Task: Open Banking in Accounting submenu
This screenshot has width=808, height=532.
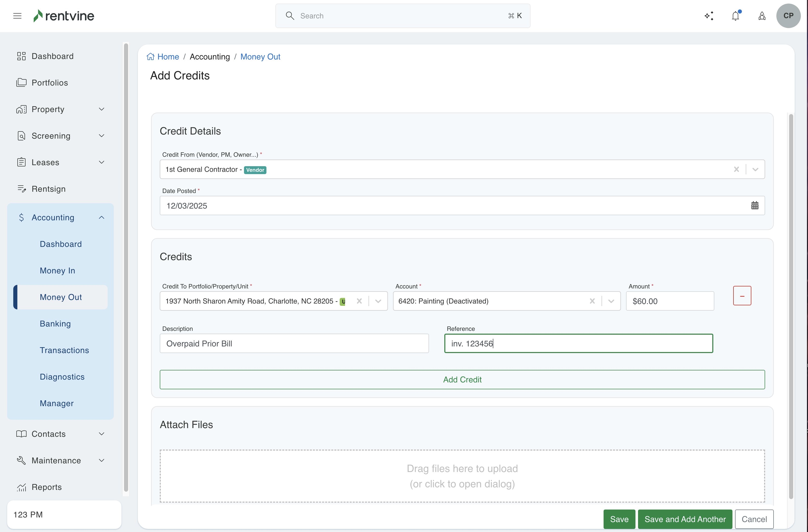Action: [55, 323]
